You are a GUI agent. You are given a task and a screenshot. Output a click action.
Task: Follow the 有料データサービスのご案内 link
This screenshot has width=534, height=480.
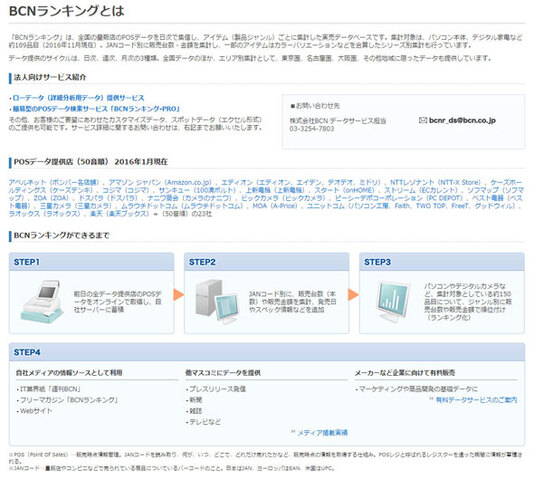[x=476, y=400]
